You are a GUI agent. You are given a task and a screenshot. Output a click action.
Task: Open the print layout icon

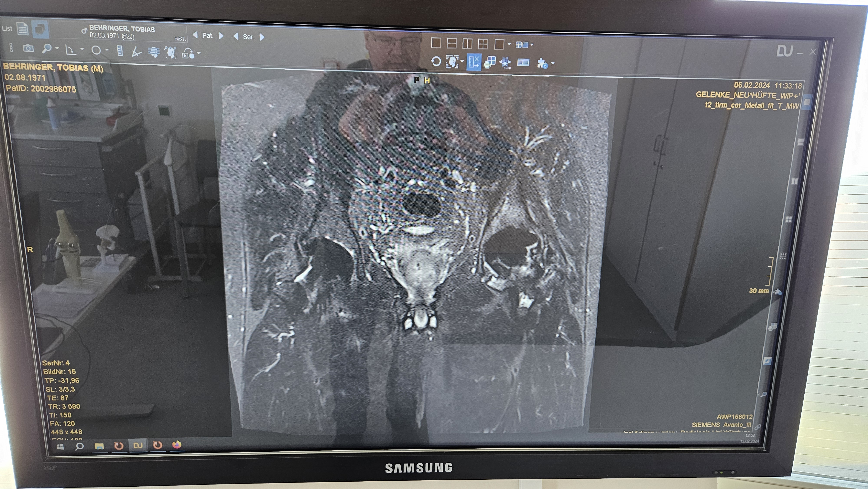click(489, 63)
